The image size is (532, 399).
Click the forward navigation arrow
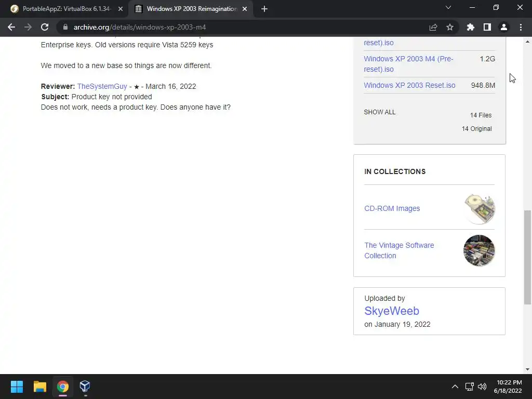pos(28,27)
